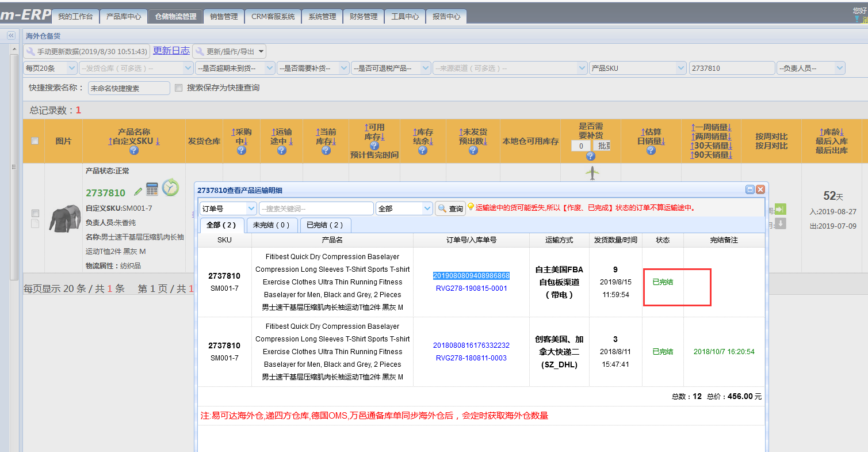868x452 pixels.
Task: Open the 更新日志 link
Action: click(x=171, y=51)
